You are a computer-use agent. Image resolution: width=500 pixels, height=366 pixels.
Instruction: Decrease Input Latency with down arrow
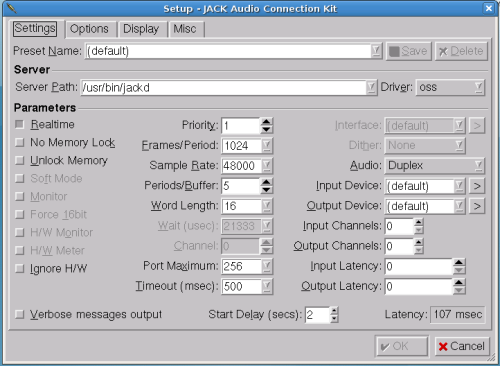(459, 270)
